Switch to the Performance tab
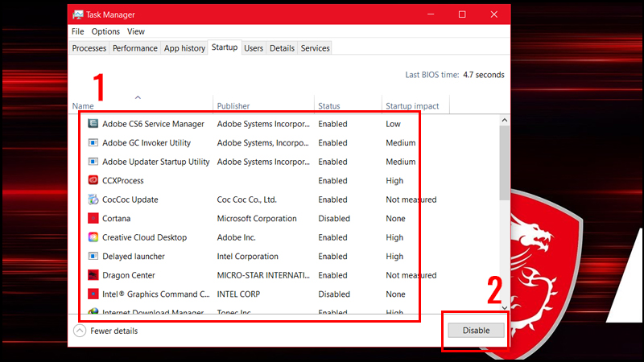This screenshot has height=362, width=644. [x=135, y=48]
